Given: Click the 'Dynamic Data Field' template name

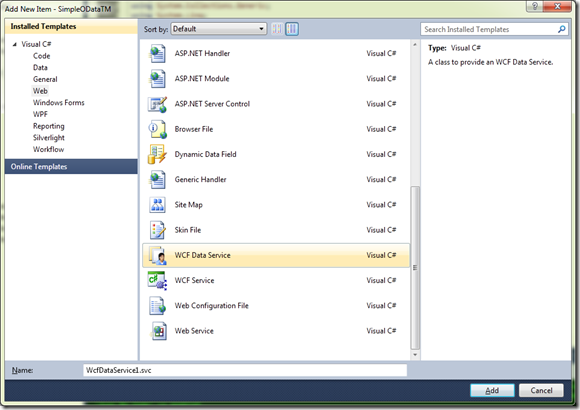Looking at the screenshot, I should point(205,154).
